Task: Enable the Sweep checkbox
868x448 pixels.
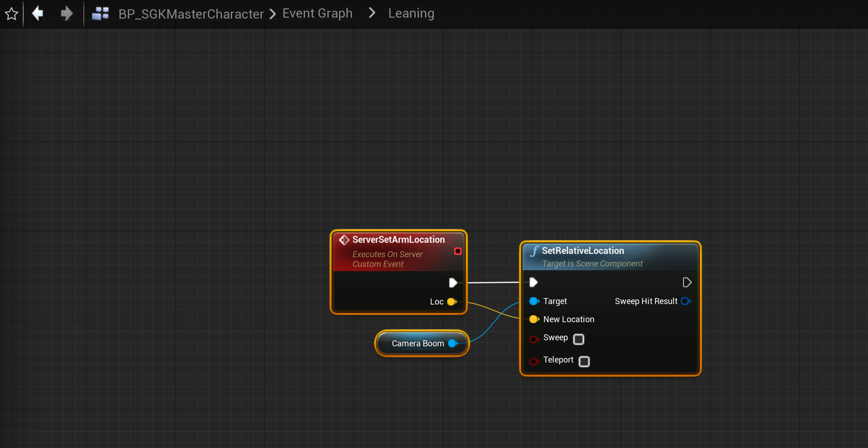Action: coord(579,339)
